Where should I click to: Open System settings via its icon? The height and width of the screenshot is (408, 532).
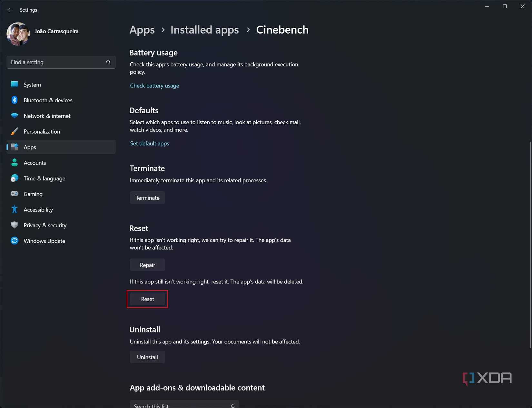point(15,85)
